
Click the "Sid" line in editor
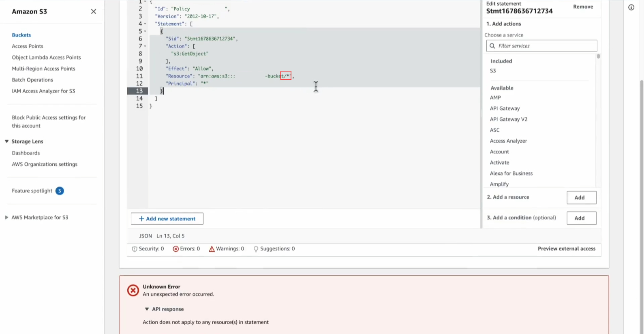[201, 39]
